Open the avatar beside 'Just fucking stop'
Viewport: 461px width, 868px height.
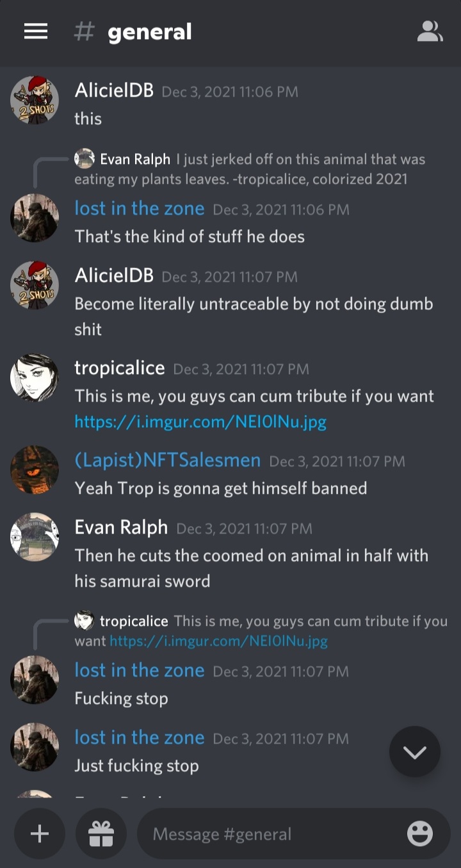[35, 747]
